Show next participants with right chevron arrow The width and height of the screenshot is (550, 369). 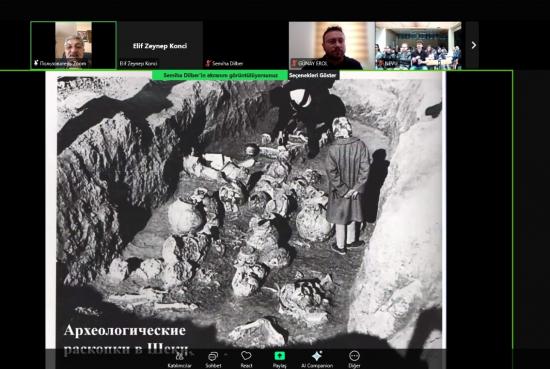pyautogui.click(x=473, y=45)
